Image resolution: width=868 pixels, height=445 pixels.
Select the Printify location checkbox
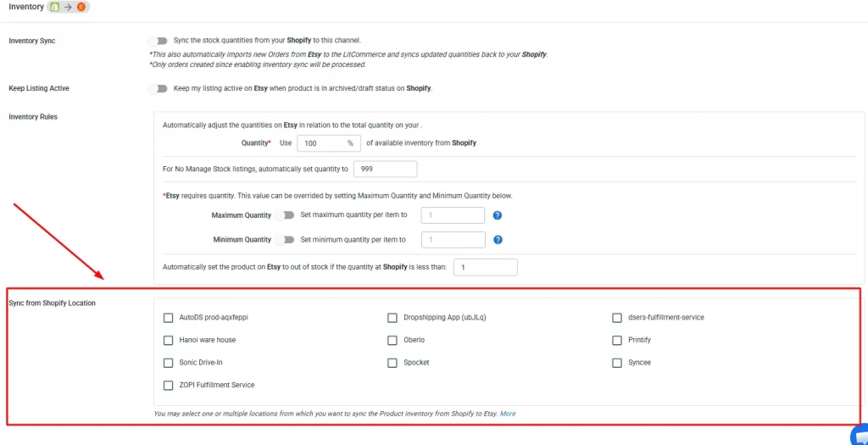tap(617, 341)
